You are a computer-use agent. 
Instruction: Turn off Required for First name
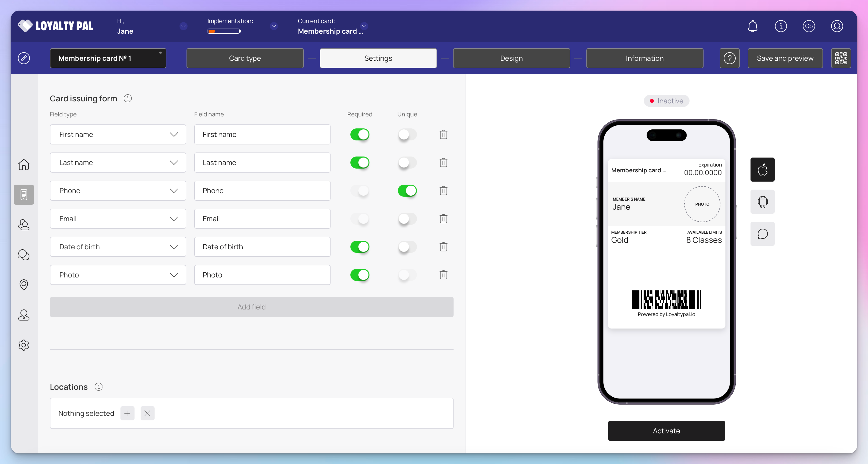click(x=359, y=135)
